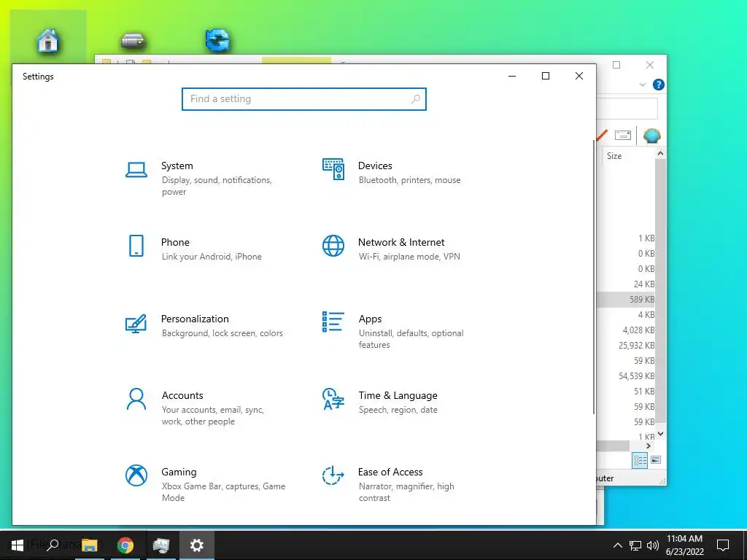This screenshot has height=560, width=747.
Task: Open the home desktop shortcut icon
Action: 48,41
